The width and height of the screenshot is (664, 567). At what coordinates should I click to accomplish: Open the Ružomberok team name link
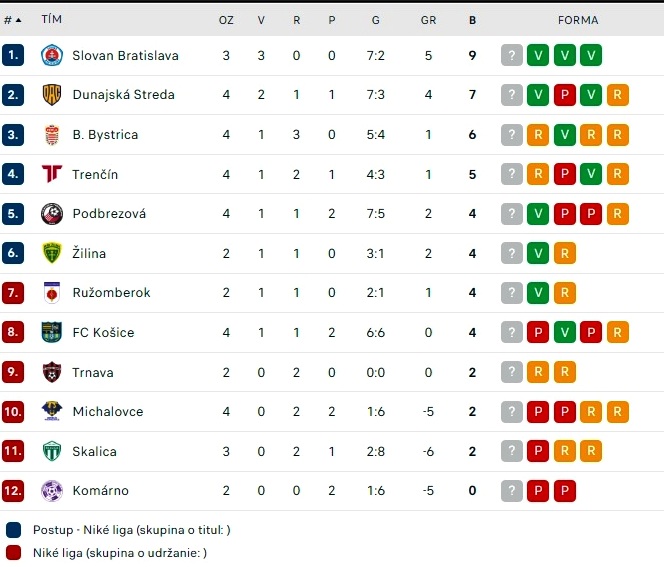point(111,293)
